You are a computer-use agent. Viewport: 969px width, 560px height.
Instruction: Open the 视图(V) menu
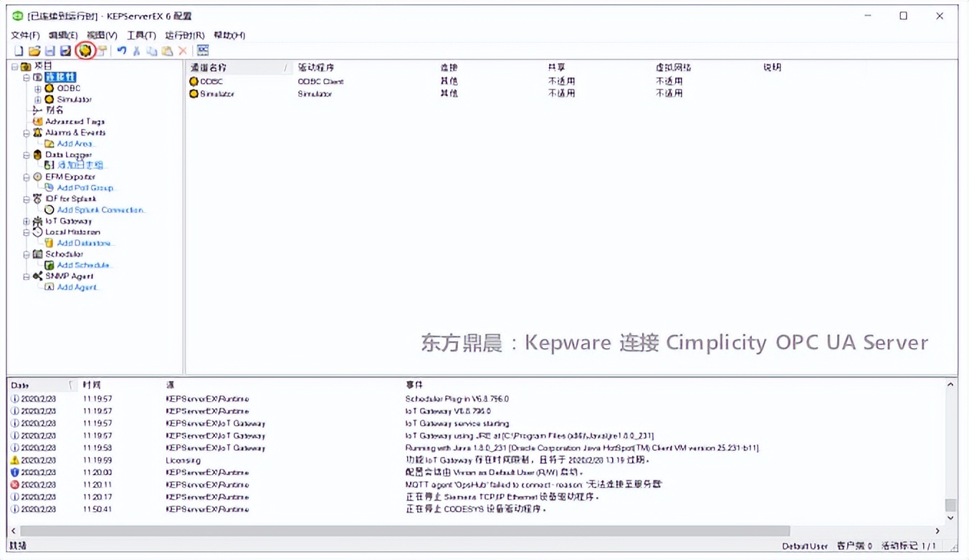102,35
